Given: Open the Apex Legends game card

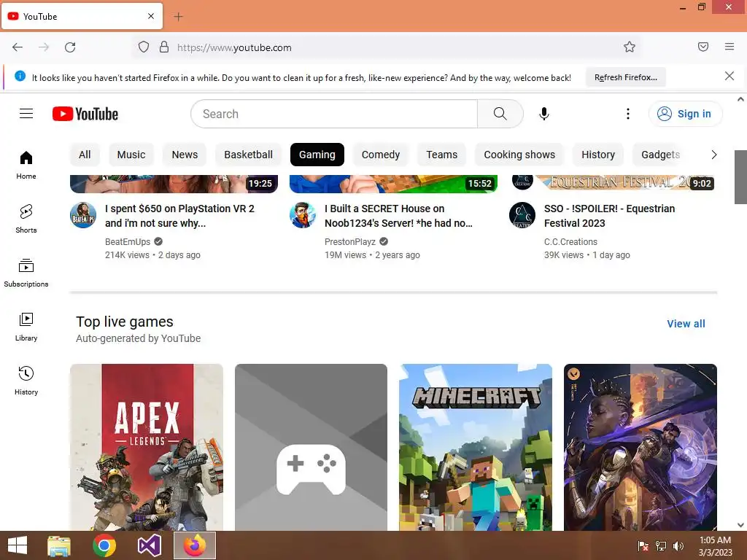Looking at the screenshot, I should coord(146,447).
